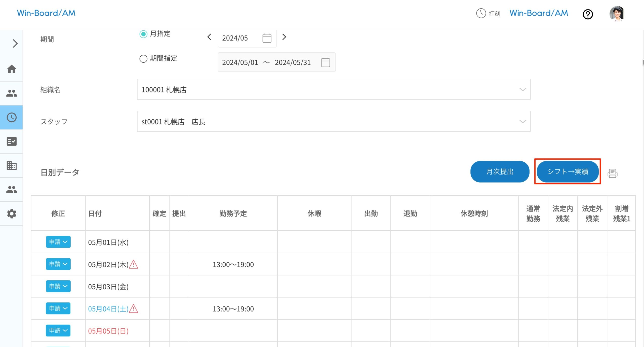Select the 期間指定 radio button
The image size is (644, 347).
point(143,59)
